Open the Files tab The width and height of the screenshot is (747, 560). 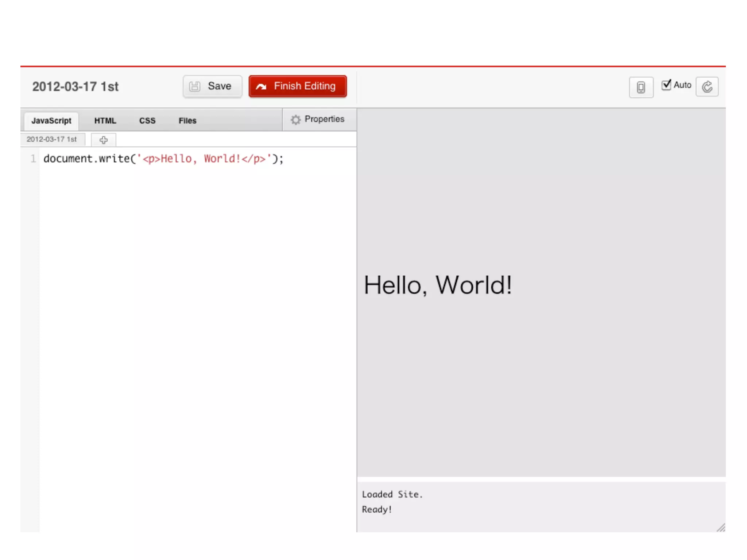187,121
